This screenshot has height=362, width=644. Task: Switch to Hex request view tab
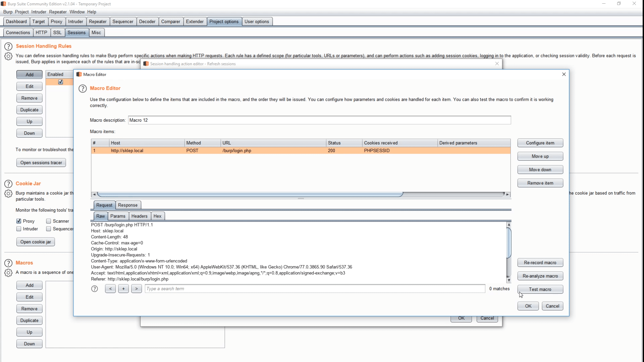[x=158, y=216]
